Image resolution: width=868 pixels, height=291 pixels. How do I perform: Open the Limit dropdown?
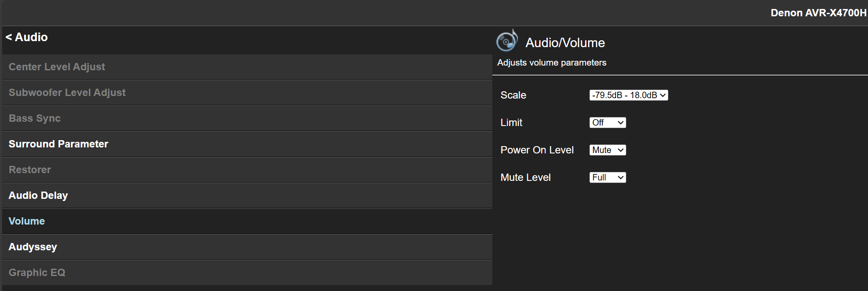607,123
